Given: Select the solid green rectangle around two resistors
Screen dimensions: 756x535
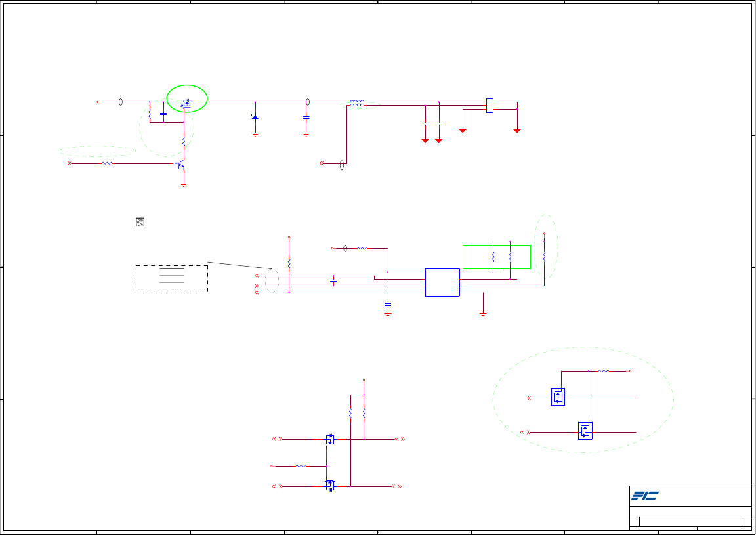Looking at the screenshot, I should pos(497,257).
